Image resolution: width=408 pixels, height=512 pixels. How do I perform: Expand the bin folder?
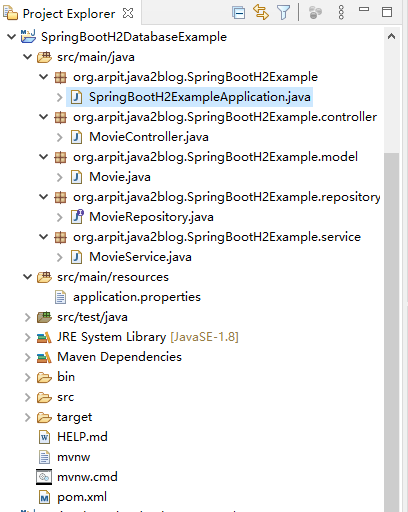tap(28, 377)
